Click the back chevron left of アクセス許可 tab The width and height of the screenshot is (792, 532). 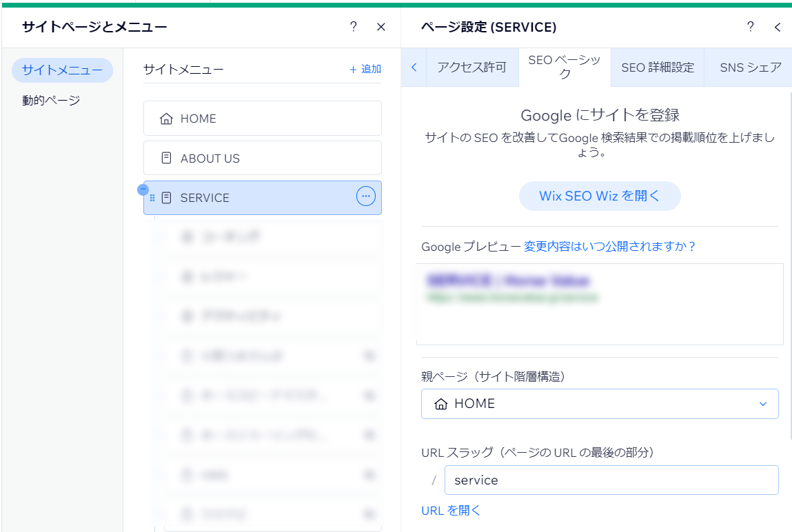414,67
